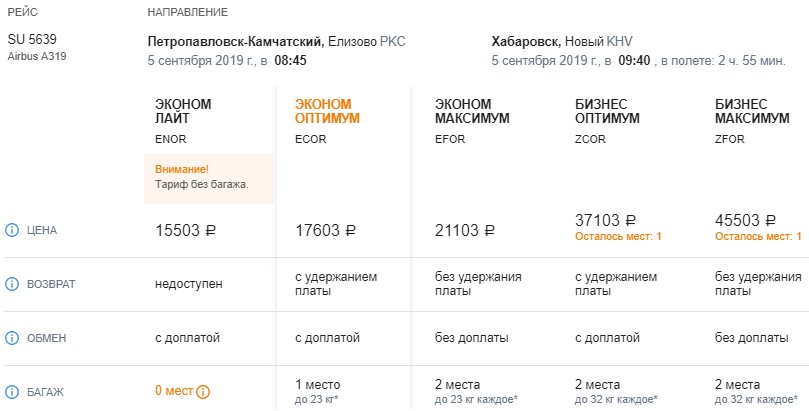Image resolution: width=809 pixels, height=411 pixels.
Task: Choose the 15503 ₽ price
Action: coord(186,230)
